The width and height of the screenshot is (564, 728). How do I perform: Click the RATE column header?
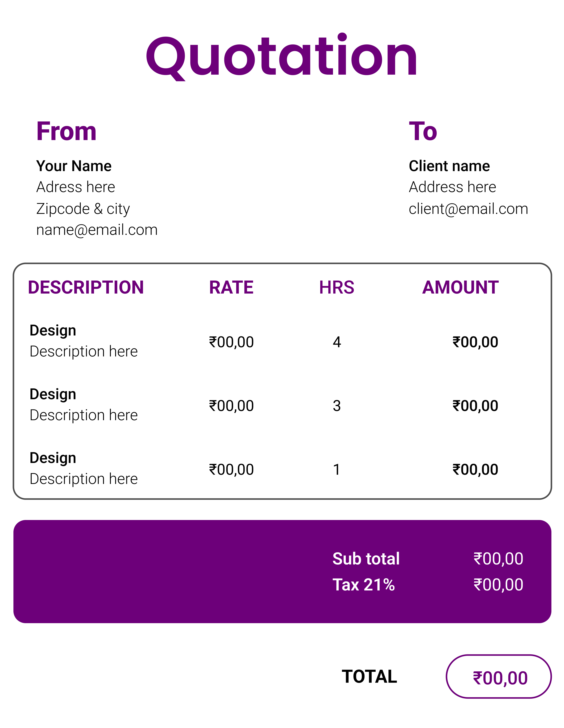pyautogui.click(x=231, y=287)
